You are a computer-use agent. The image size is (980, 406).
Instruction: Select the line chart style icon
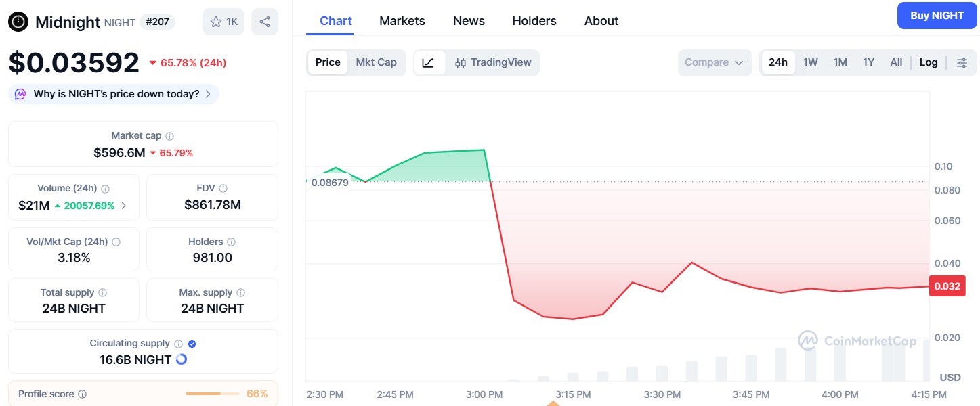point(429,62)
